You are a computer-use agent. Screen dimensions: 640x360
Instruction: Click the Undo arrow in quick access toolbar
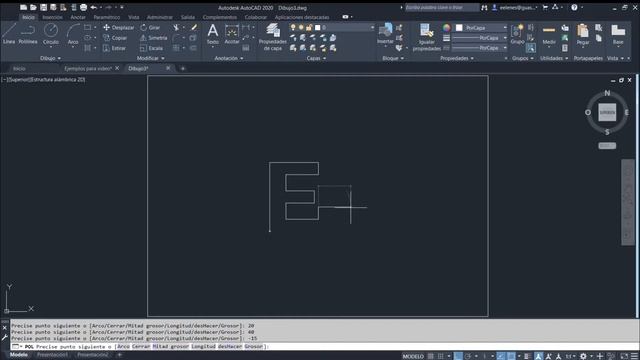click(93, 7)
